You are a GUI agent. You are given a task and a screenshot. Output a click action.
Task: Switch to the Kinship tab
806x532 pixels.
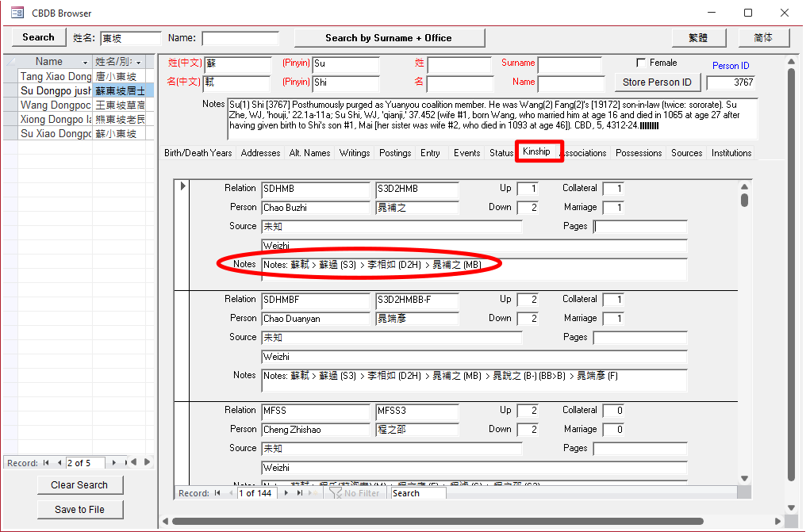[x=537, y=152]
